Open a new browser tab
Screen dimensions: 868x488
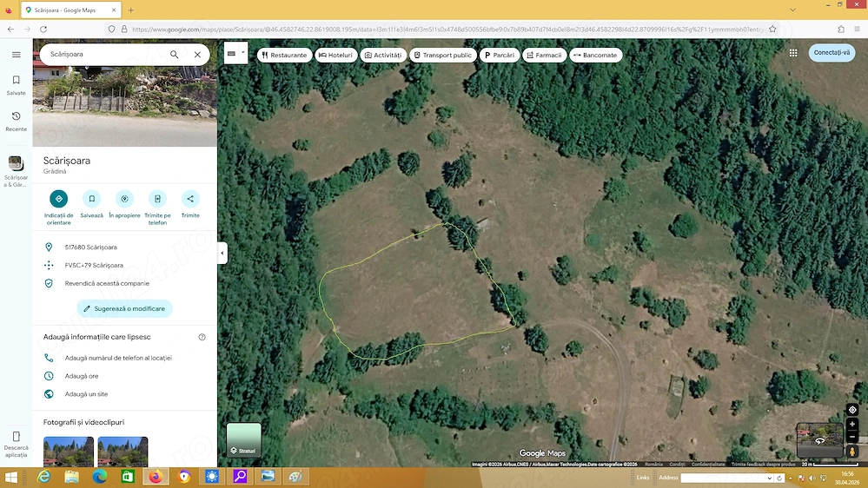tap(130, 10)
